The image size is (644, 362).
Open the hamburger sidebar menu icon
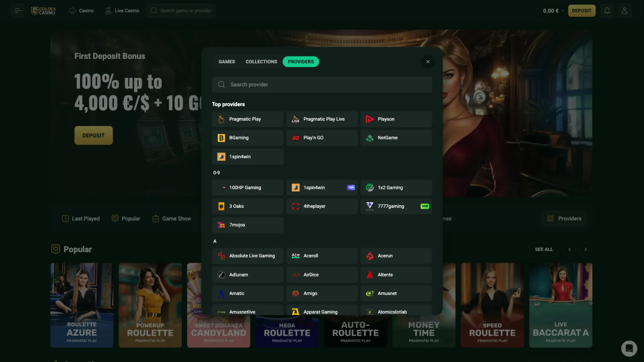(x=18, y=11)
